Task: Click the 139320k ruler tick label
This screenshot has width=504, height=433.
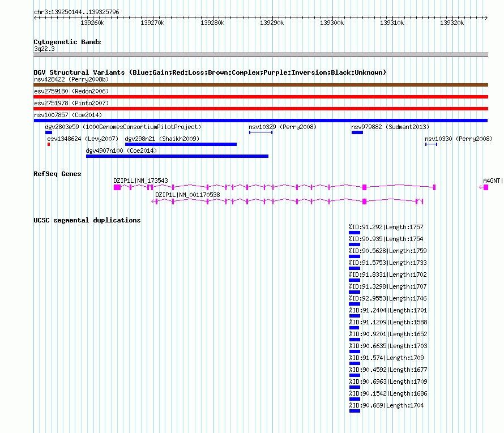Action: pos(452,23)
